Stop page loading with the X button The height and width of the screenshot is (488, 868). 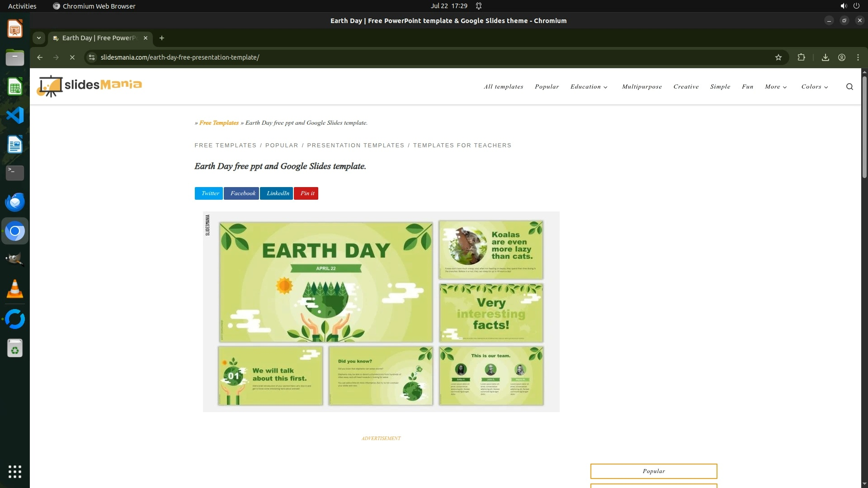[72, 57]
